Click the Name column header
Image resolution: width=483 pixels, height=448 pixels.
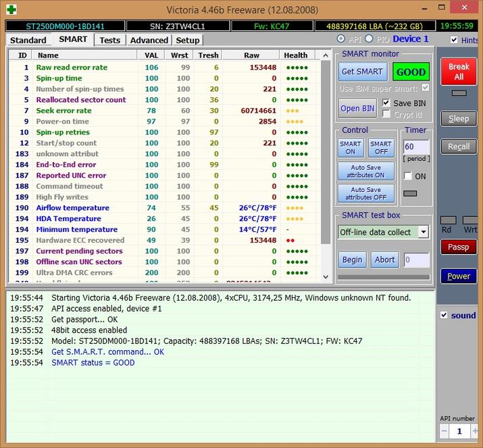84,55
